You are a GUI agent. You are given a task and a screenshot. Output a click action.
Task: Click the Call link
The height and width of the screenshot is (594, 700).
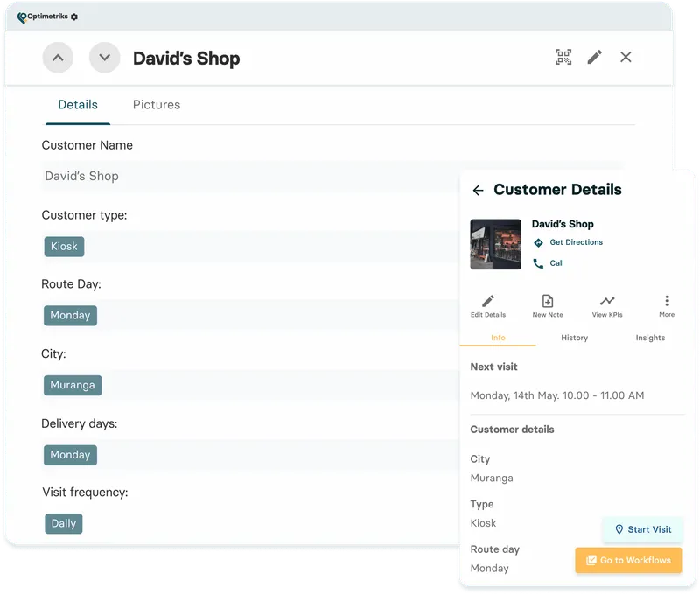pos(556,263)
